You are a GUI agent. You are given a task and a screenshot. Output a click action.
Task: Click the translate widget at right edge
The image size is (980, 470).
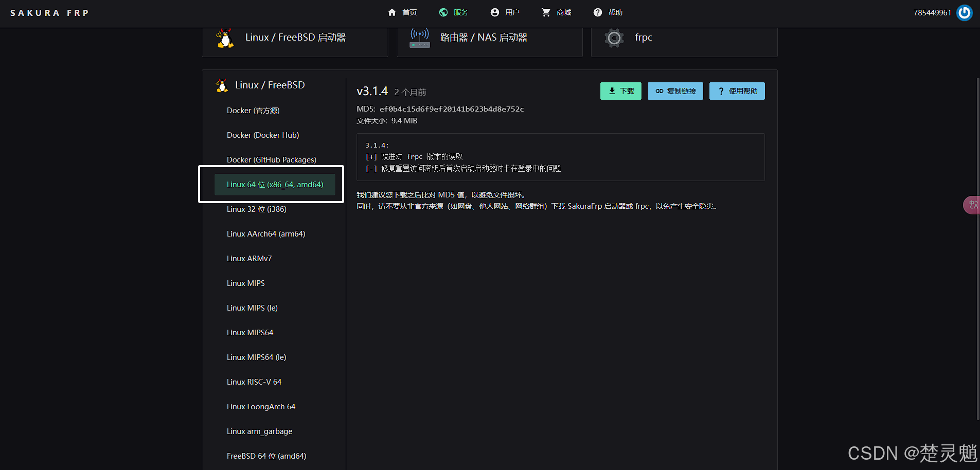point(972,205)
